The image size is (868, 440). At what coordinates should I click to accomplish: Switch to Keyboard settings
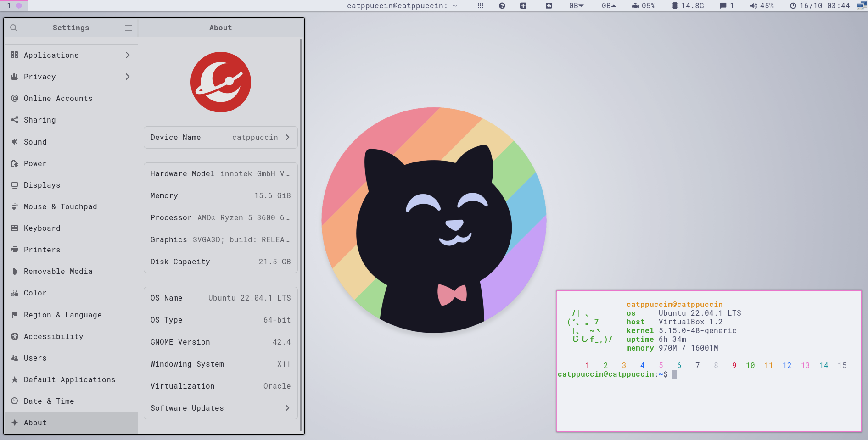pos(71,228)
